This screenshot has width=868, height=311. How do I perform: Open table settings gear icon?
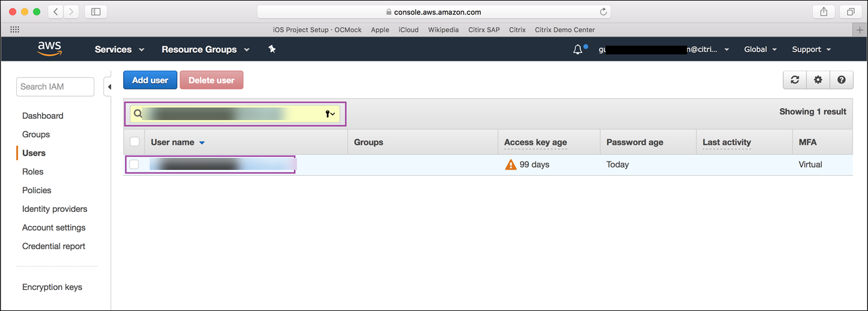click(818, 80)
